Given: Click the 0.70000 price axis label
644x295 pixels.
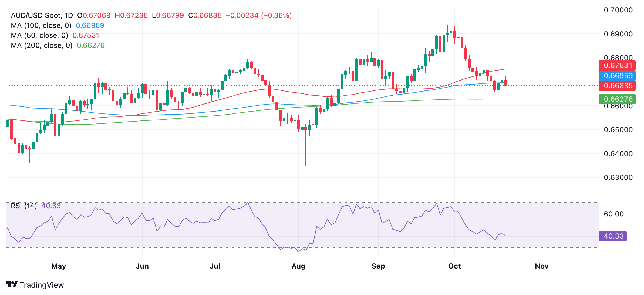Looking at the screenshot, I should [618, 10].
